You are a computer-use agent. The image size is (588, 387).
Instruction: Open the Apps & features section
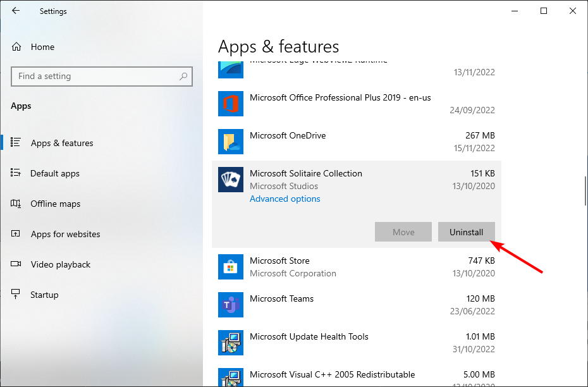pyautogui.click(x=62, y=143)
